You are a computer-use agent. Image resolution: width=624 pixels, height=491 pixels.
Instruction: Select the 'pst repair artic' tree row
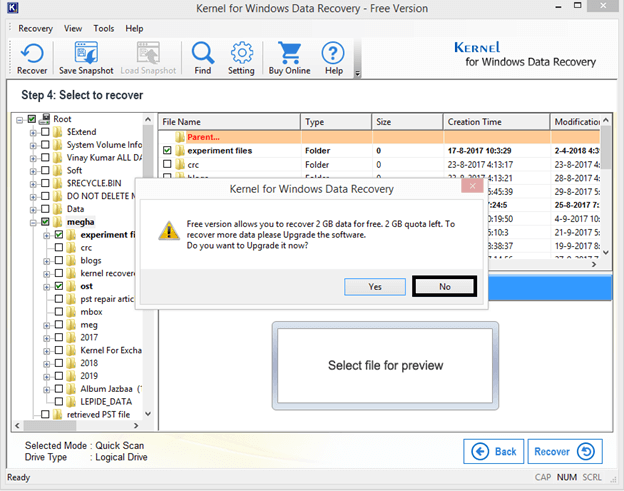pyautogui.click(x=107, y=299)
